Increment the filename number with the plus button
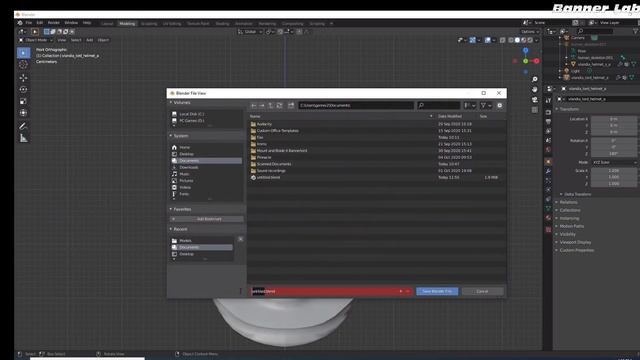640x360 pixels. (x=401, y=291)
